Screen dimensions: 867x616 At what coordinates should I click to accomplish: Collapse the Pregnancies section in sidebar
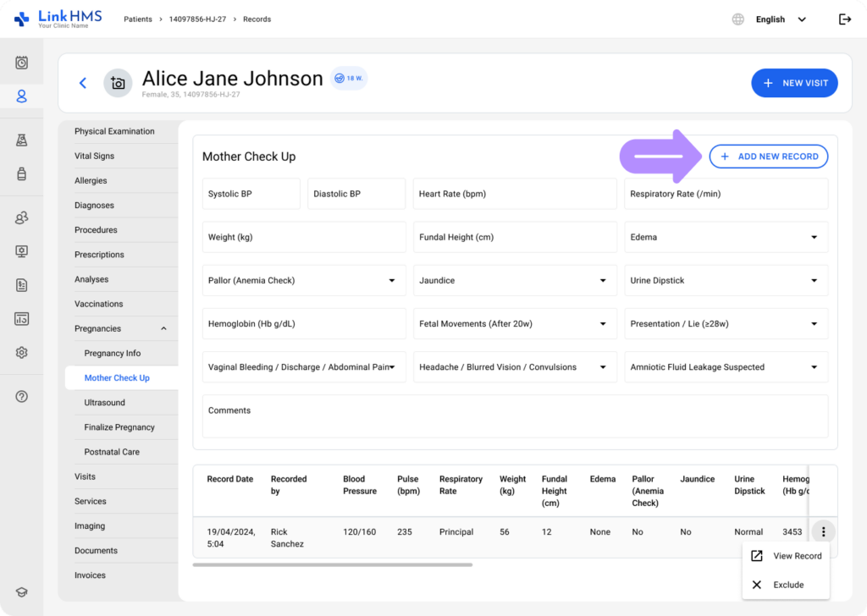163,329
